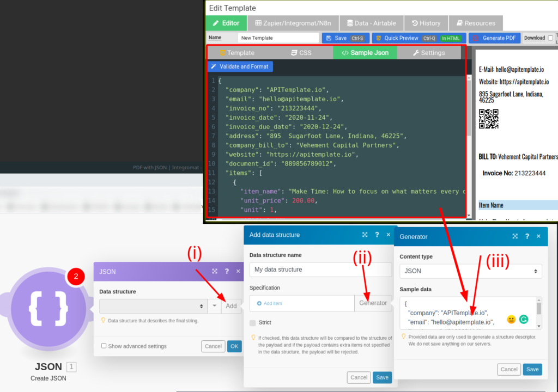Click the help icon on the JSON module header

pyautogui.click(x=227, y=271)
